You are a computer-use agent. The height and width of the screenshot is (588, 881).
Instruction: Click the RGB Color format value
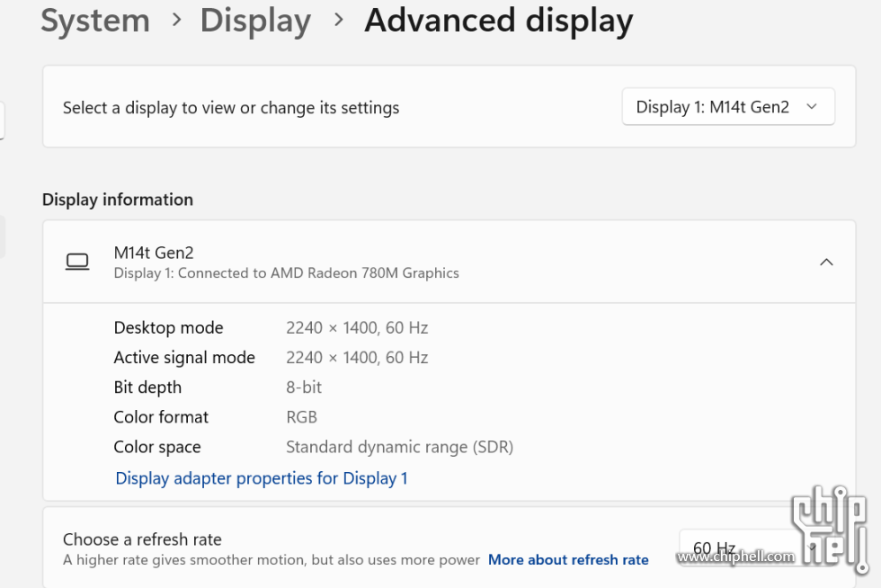302,417
